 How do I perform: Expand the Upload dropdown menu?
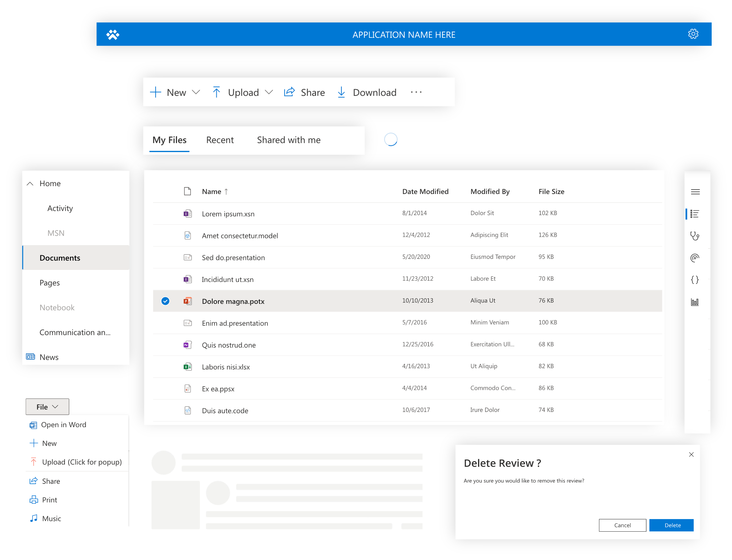point(269,92)
